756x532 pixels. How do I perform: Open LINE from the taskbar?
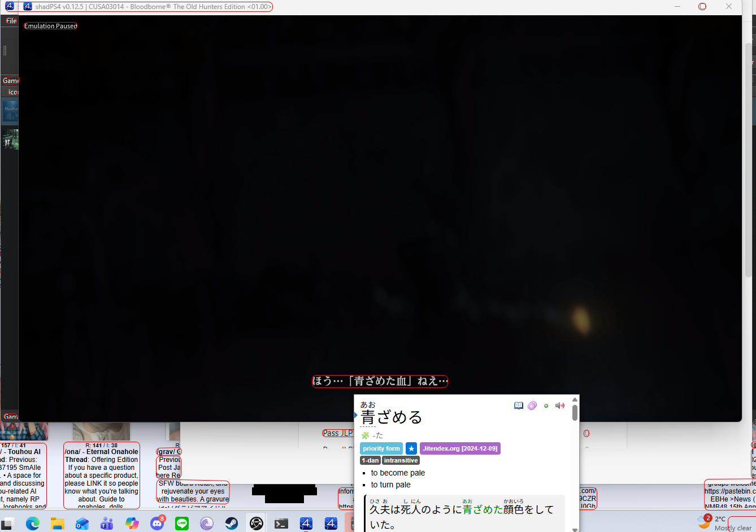[x=182, y=524]
